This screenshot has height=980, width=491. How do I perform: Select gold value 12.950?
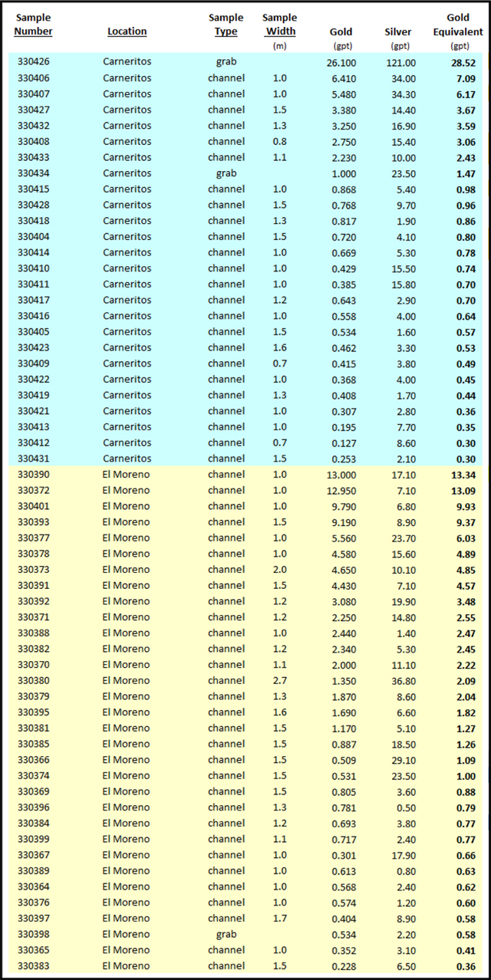click(x=341, y=490)
